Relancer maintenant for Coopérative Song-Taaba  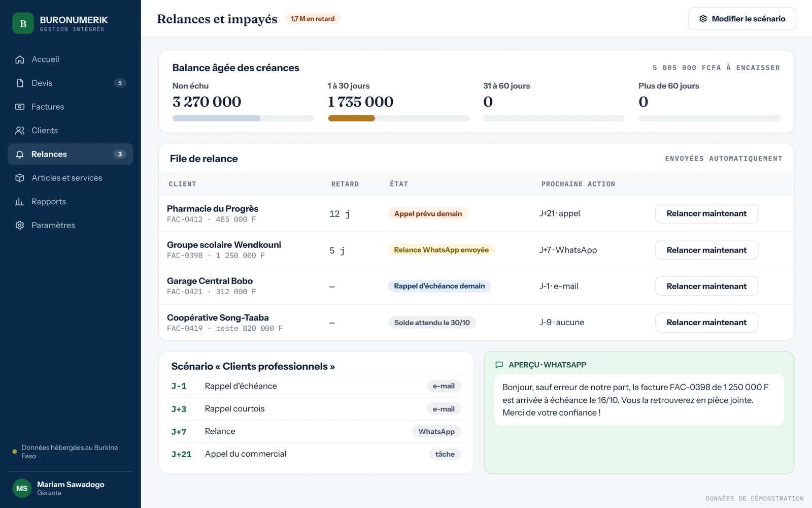click(706, 322)
